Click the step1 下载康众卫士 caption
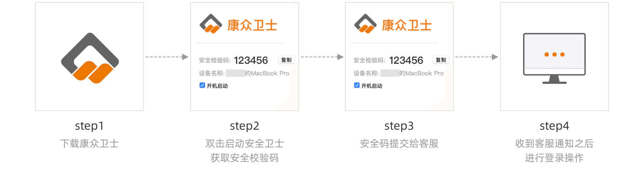The image size is (644, 182). (x=89, y=144)
